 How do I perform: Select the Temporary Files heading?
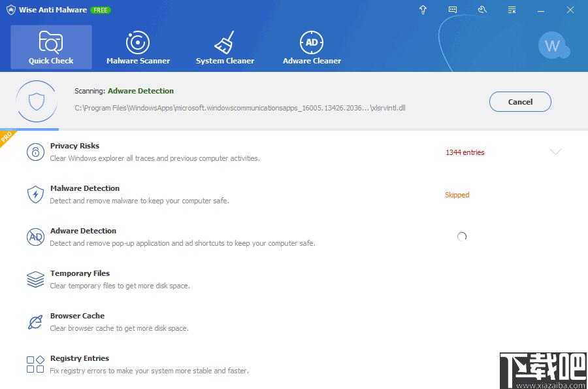point(80,273)
